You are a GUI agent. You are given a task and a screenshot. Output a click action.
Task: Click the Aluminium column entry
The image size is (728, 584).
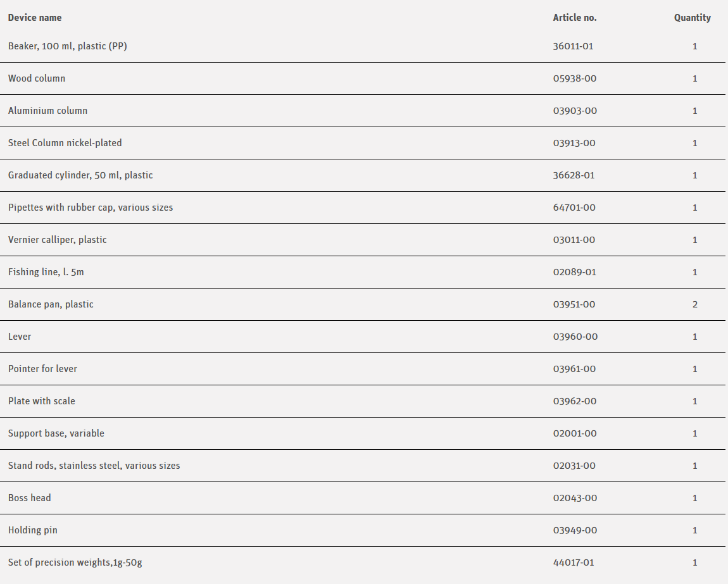point(48,111)
